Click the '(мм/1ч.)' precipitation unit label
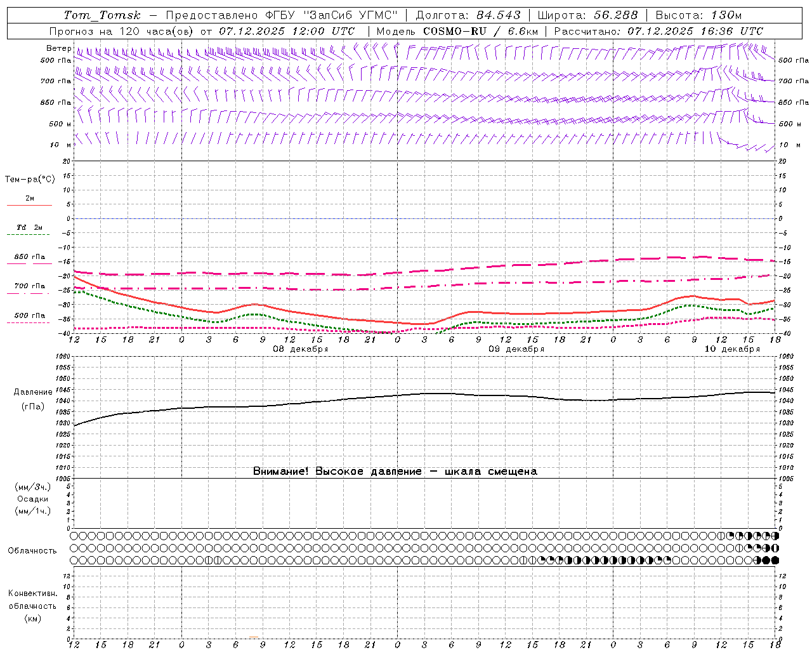 pos(33,511)
